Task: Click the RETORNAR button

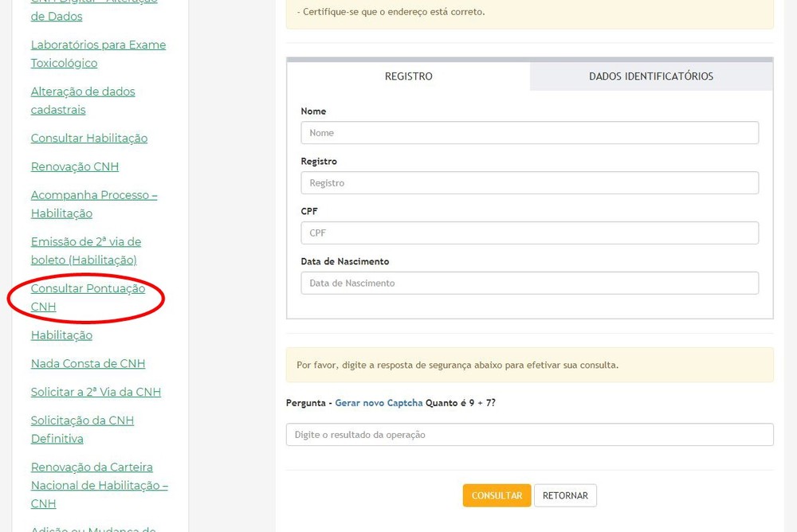Action: pos(566,495)
